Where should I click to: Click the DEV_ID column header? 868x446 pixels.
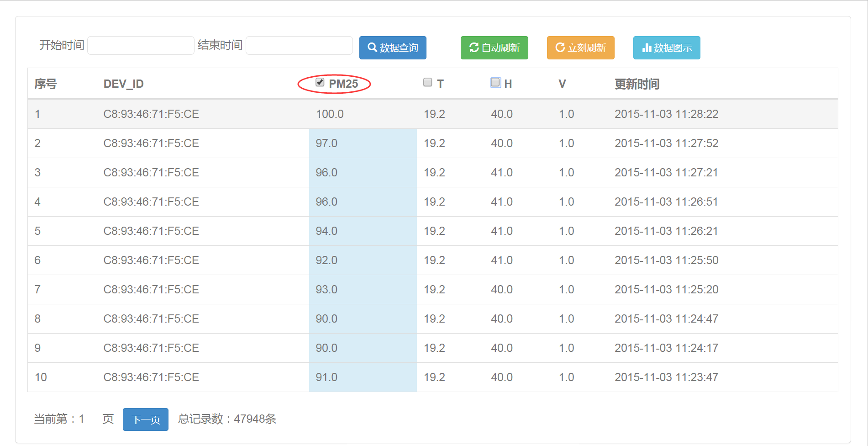(123, 84)
